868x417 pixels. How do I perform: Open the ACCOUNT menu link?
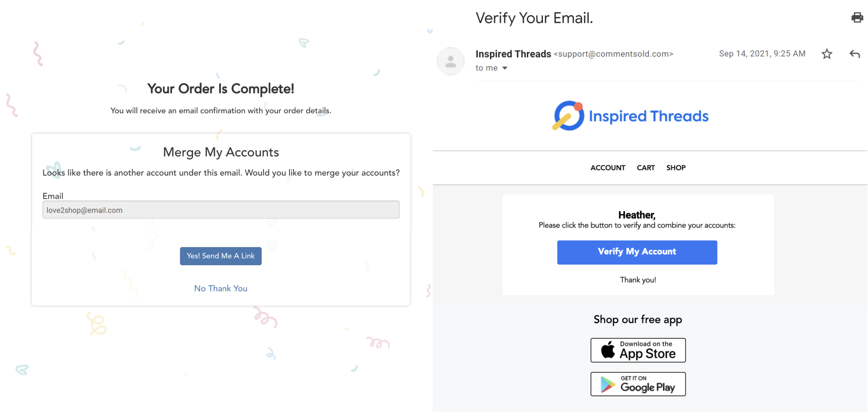[608, 168]
